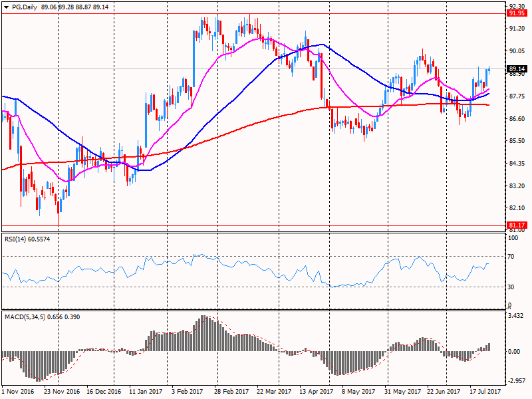
Task: Select the MACD zero level 0.00 label
Action: [514, 352]
